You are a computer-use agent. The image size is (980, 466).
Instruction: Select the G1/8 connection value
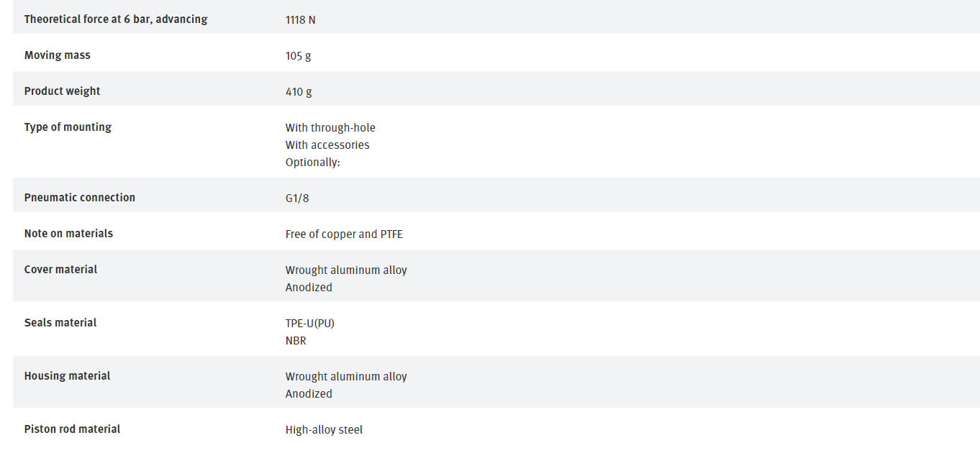[x=297, y=198]
